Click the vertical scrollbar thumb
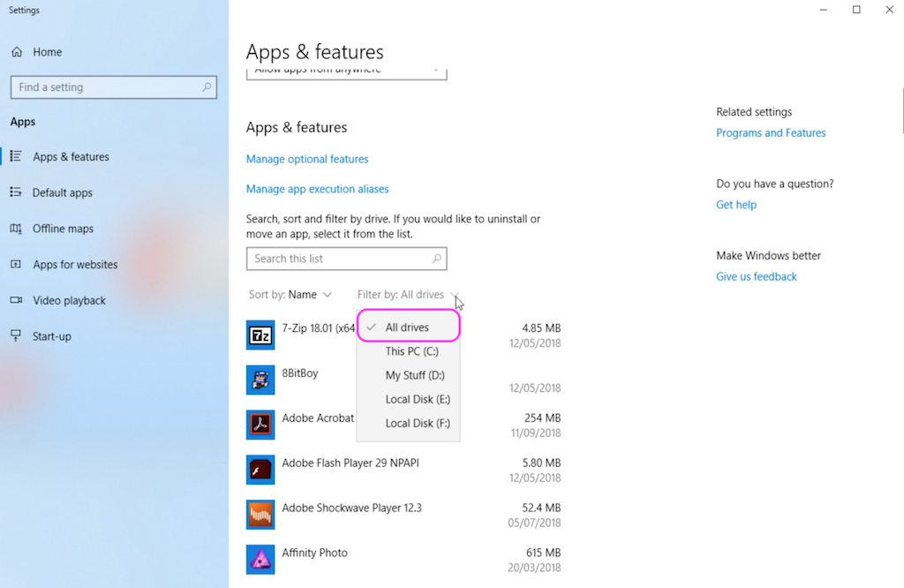 click(x=901, y=110)
